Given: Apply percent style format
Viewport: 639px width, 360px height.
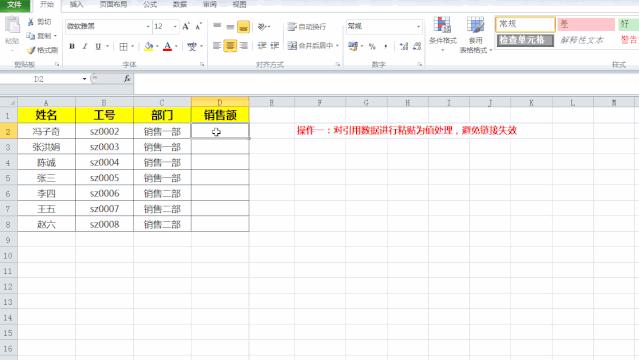Looking at the screenshot, I should 372,46.
